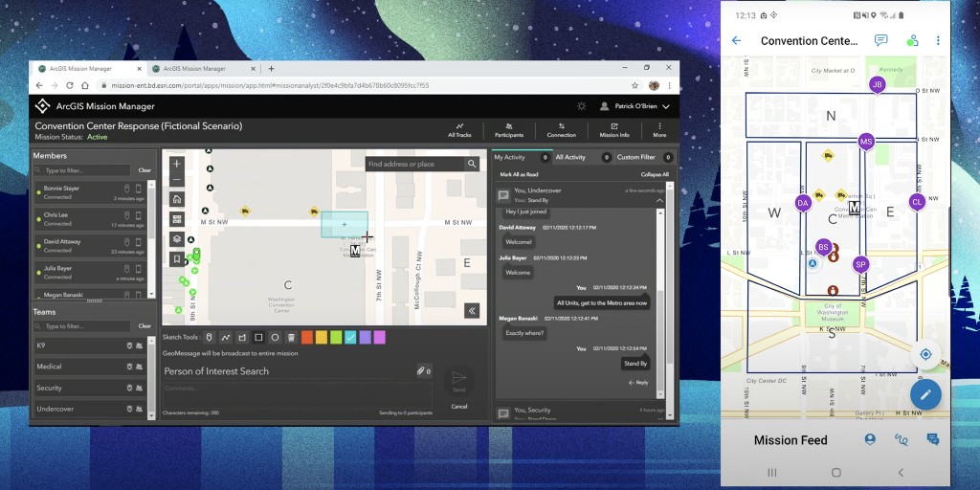The height and width of the screenshot is (490, 980).
Task: Open the Mission Info panel
Action: pyautogui.click(x=614, y=130)
